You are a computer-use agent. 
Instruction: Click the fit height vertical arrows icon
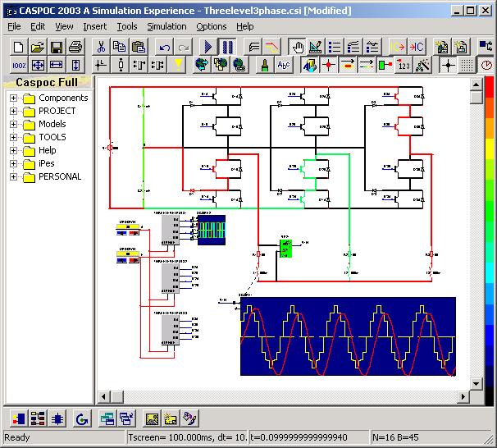[75, 66]
